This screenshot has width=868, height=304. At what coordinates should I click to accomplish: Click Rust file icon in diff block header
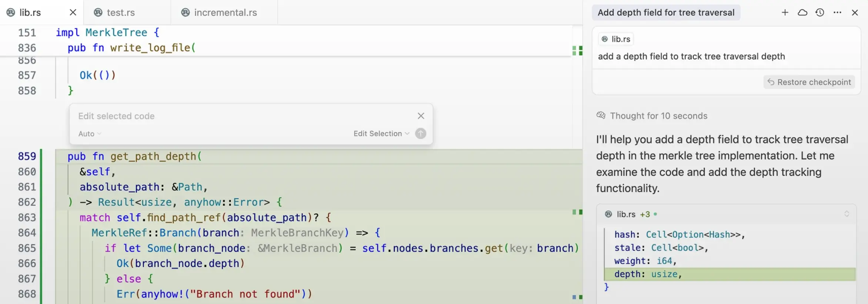pyautogui.click(x=608, y=214)
